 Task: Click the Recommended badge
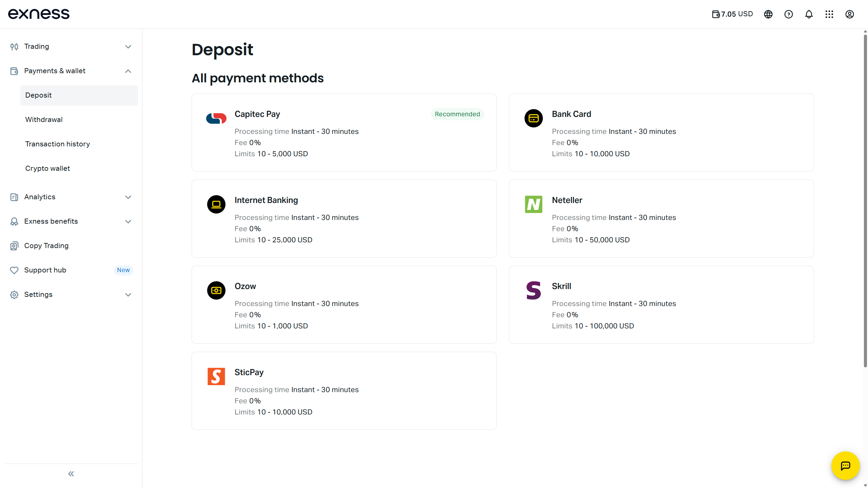pos(457,114)
